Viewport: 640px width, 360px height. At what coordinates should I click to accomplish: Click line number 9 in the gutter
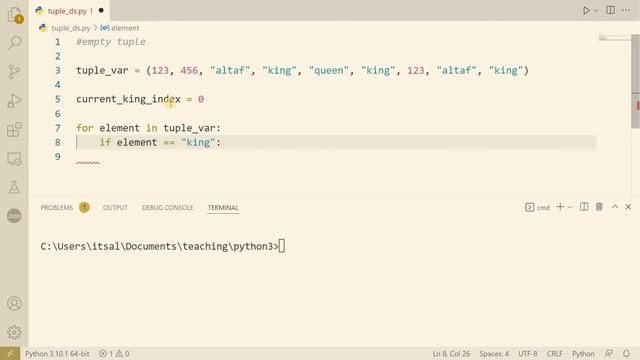[58, 157]
